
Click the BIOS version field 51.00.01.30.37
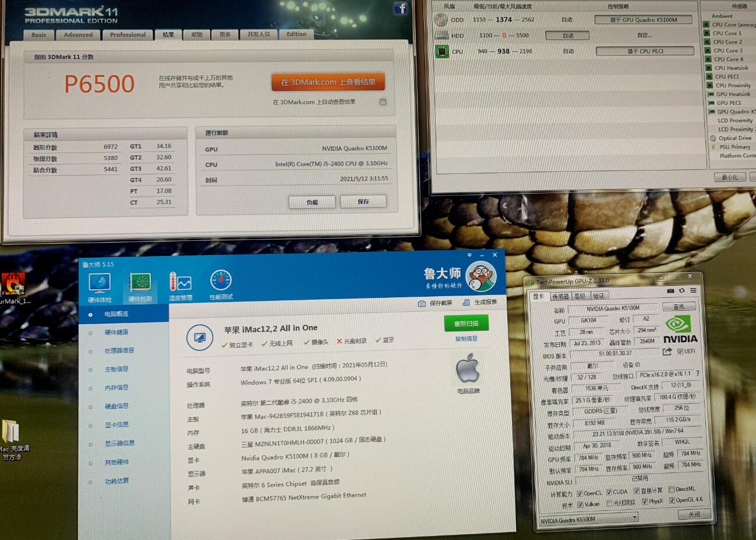[x=615, y=353]
